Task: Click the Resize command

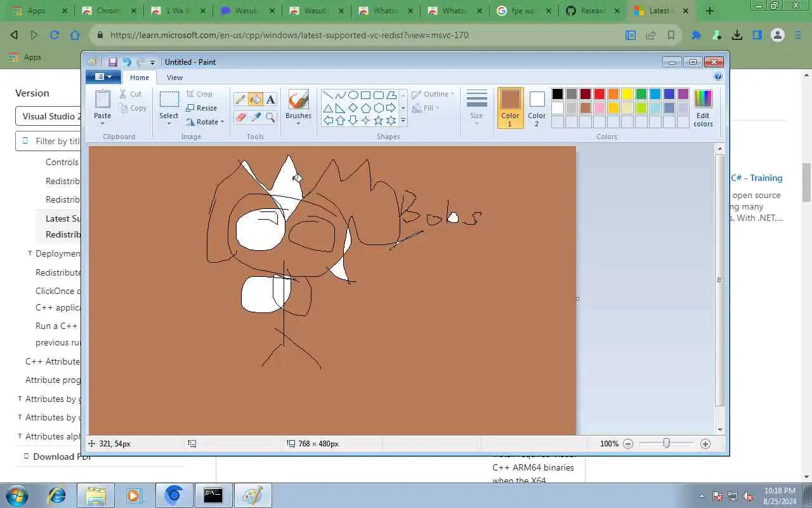Action: 202,108
